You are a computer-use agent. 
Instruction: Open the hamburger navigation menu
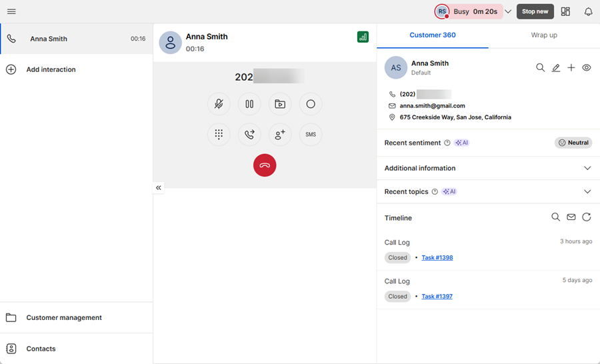pos(11,12)
